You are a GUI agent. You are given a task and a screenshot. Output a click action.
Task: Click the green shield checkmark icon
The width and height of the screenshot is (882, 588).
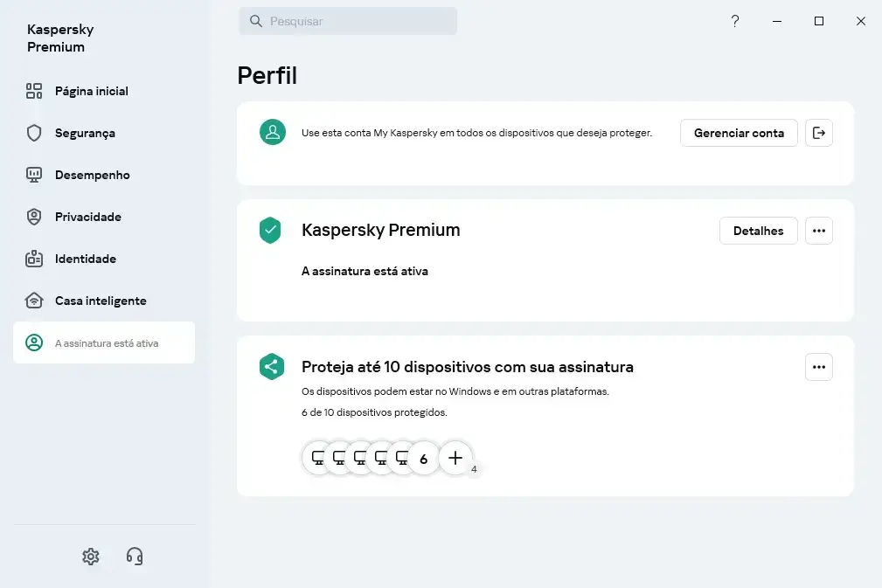[x=270, y=230]
